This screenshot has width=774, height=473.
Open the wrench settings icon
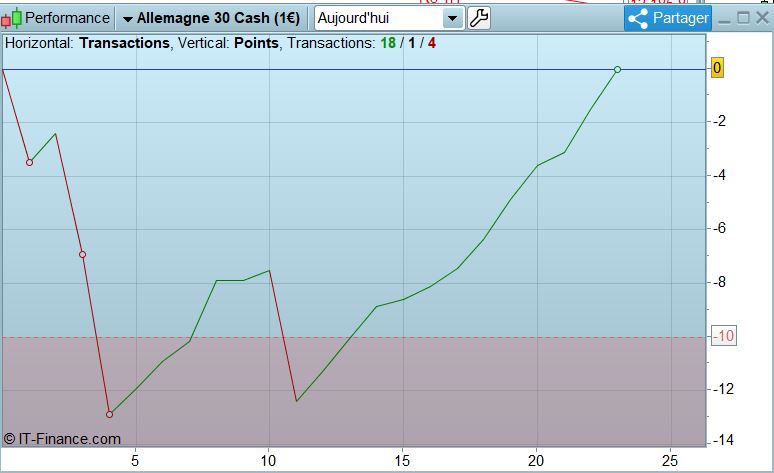coord(478,18)
